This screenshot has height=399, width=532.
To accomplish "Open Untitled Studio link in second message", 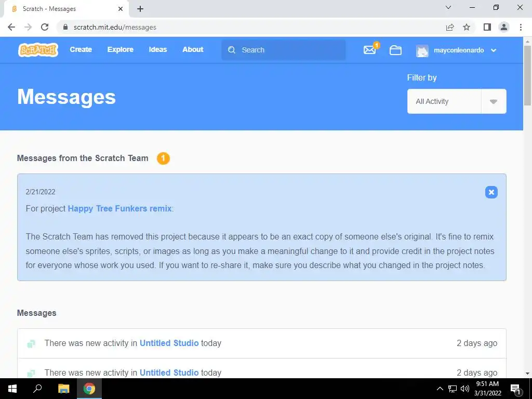I will [169, 373].
